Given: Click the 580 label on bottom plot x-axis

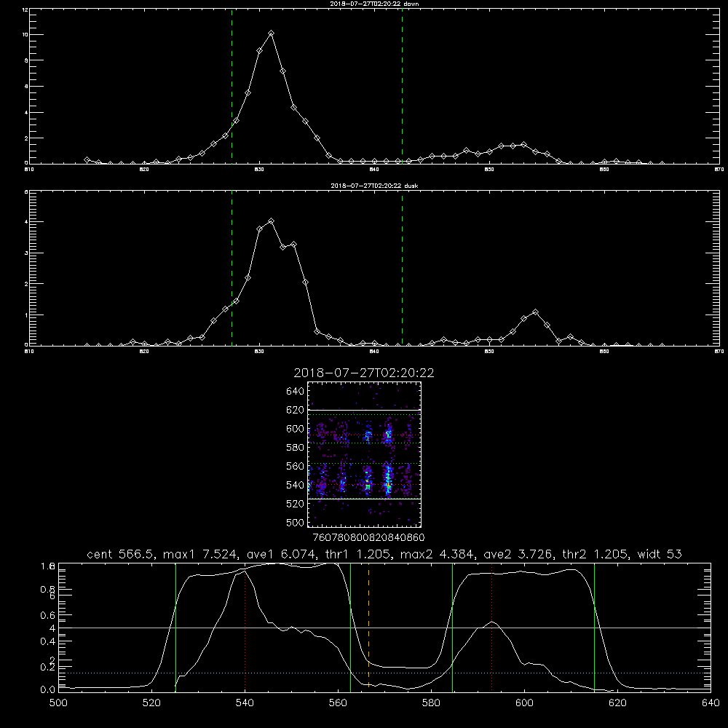Looking at the screenshot, I should (x=431, y=703).
